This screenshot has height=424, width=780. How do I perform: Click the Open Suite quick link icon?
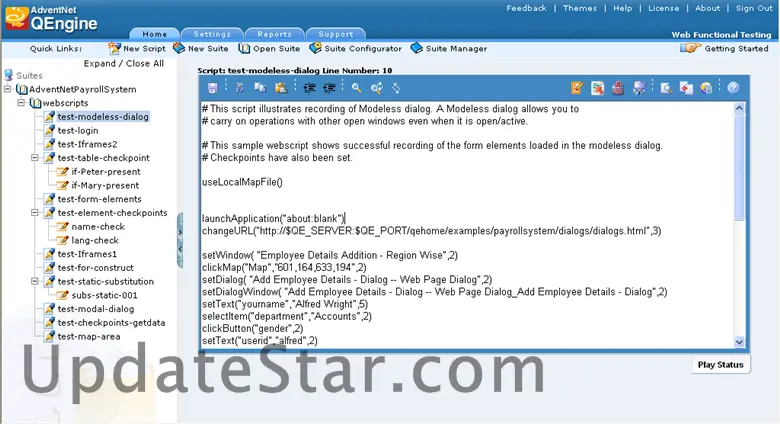click(x=244, y=48)
